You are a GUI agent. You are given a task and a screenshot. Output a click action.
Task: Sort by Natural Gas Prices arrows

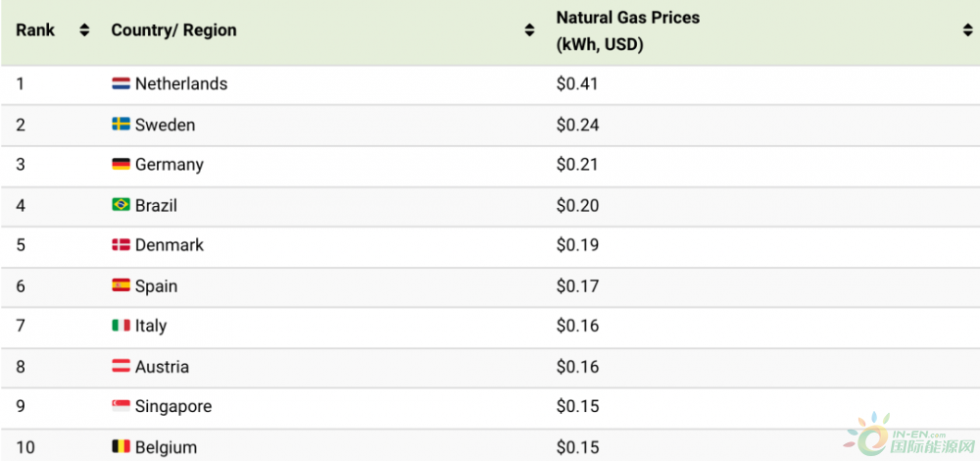tap(969, 30)
